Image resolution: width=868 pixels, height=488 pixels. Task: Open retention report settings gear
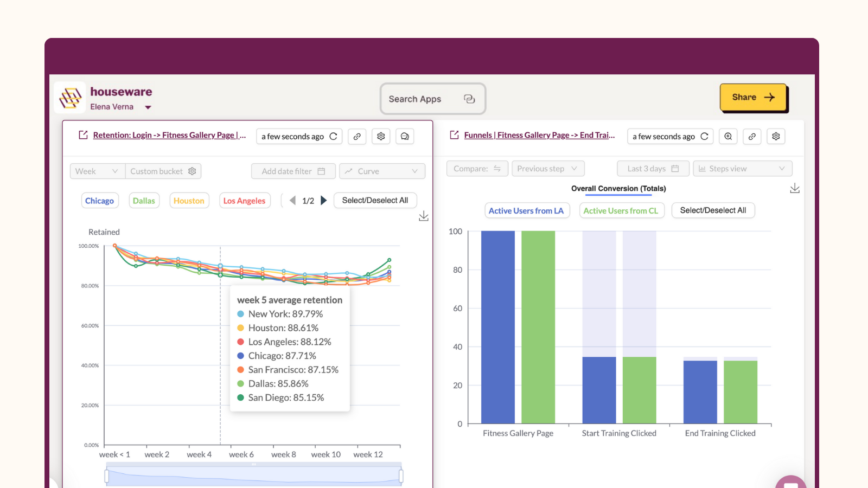[381, 136]
